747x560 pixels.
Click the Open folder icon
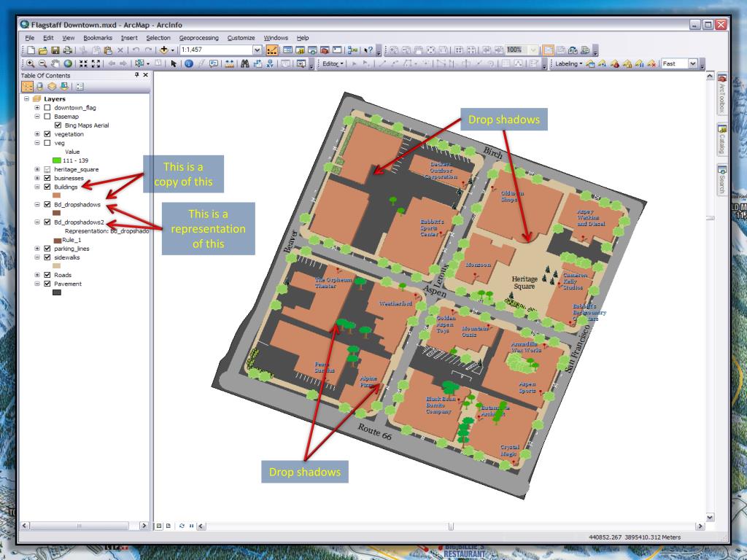[x=42, y=50]
